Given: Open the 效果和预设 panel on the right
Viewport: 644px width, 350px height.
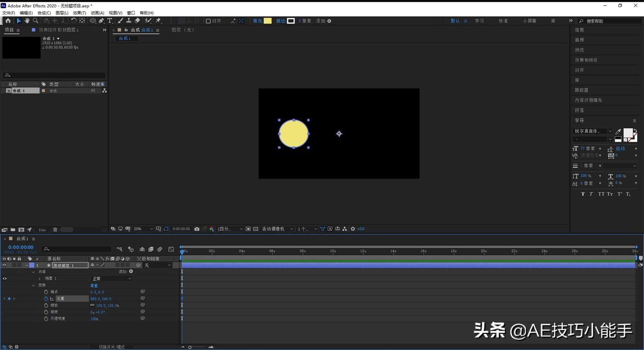Looking at the screenshot, I should (x=586, y=60).
